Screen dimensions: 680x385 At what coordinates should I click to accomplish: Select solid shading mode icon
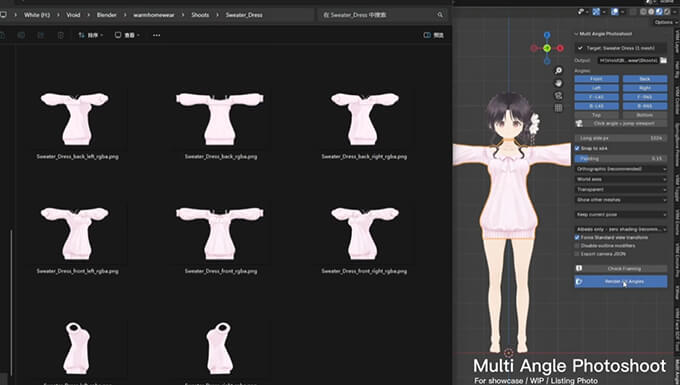pos(651,12)
